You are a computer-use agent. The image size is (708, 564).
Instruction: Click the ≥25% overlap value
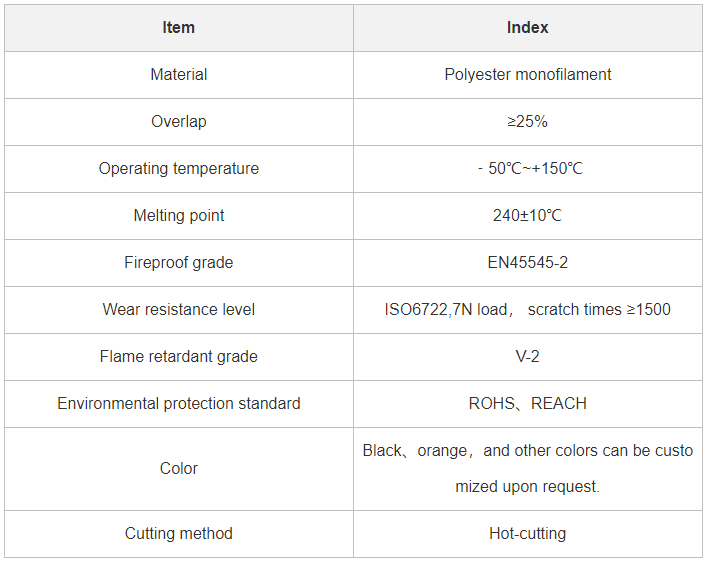click(528, 122)
